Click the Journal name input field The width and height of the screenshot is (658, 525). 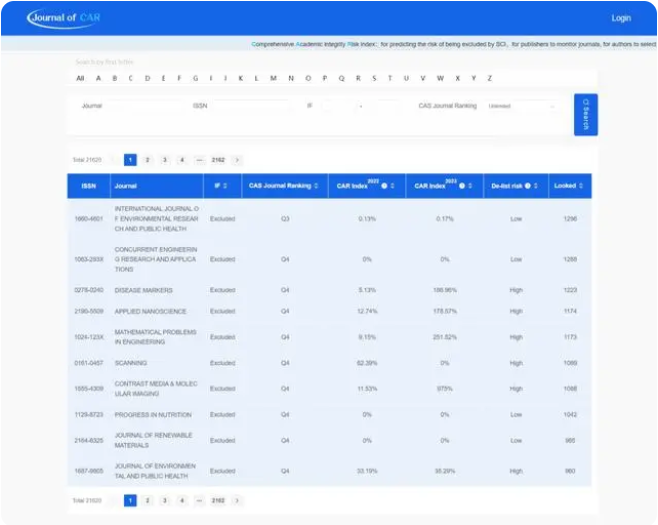tap(145, 105)
